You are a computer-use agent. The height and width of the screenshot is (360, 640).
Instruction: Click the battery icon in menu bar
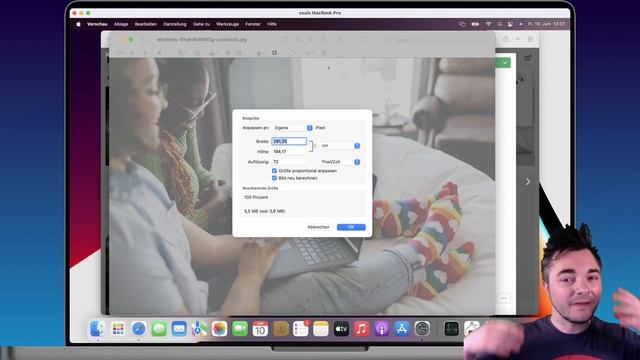tap(475, 24)
